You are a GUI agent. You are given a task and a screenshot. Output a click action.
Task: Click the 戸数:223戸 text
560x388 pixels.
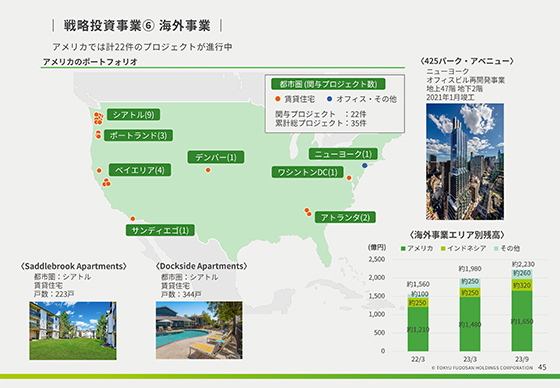pyautogui.click(x=54, y=294)
